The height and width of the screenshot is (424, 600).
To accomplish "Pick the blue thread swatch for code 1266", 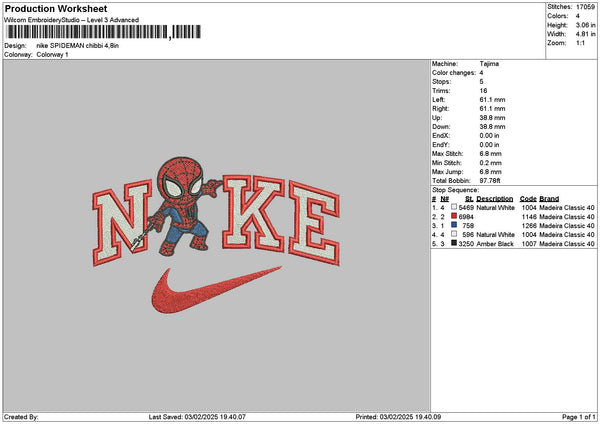I will click(454, 225).
